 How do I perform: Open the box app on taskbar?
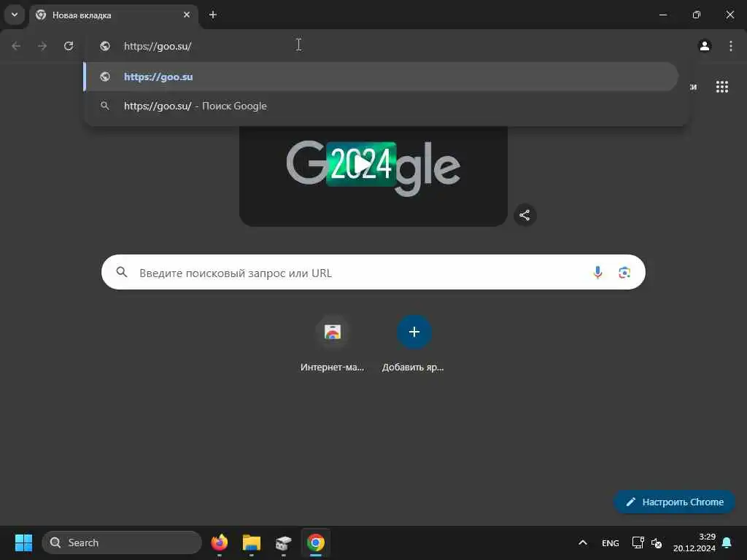(283, 542)
